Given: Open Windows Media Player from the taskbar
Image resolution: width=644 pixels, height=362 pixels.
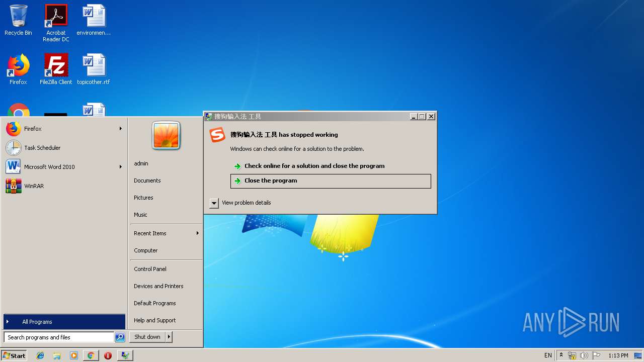Looking at the screenshot, I should coord(73,355).
